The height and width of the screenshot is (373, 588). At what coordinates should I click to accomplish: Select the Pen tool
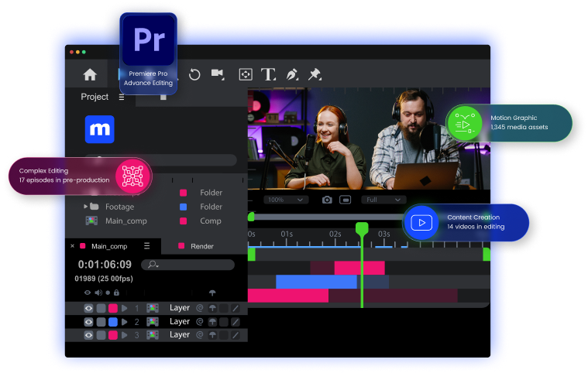tap(292, 74)
